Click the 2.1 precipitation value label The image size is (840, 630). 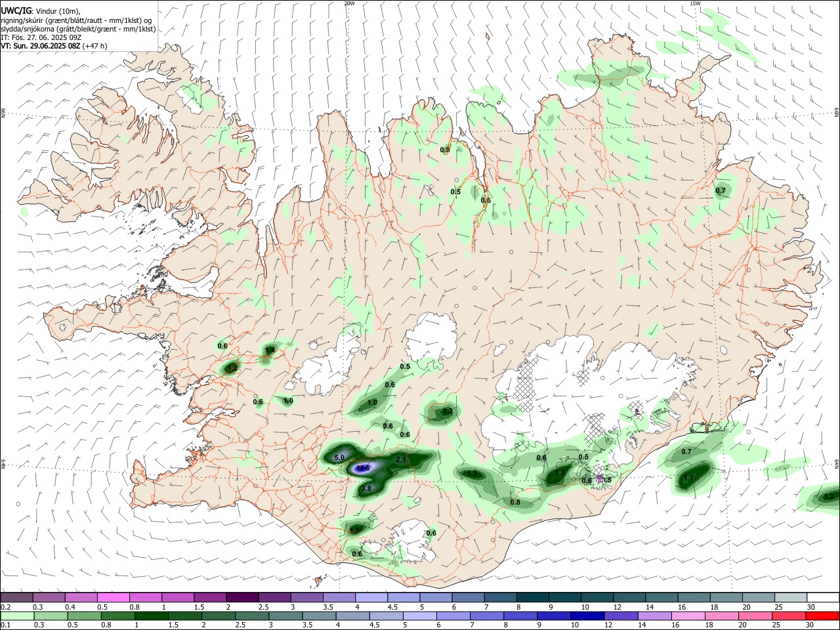[x=401, y=459]
